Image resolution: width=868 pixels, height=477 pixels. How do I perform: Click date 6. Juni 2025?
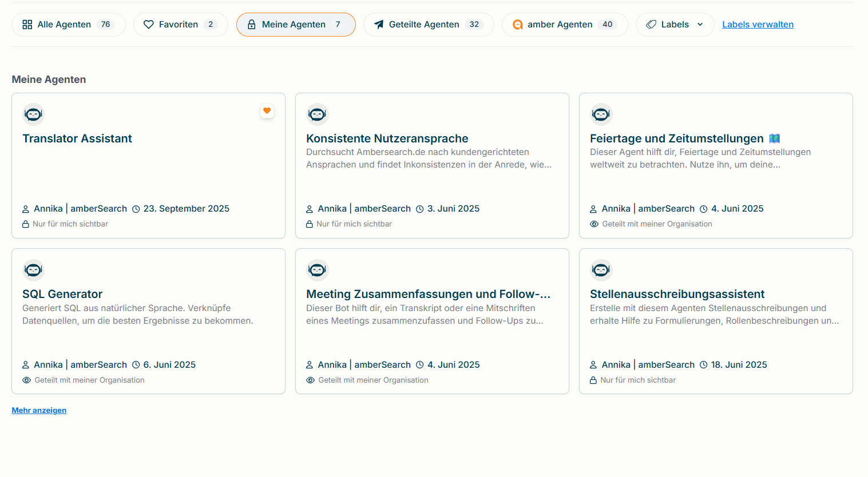169,365
